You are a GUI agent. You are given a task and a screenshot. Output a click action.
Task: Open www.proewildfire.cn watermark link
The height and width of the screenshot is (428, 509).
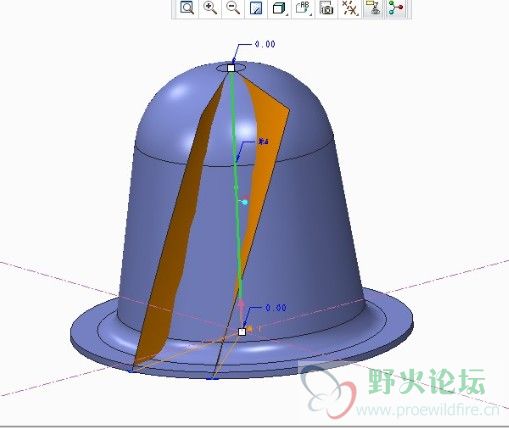click(x=428, y=410)
